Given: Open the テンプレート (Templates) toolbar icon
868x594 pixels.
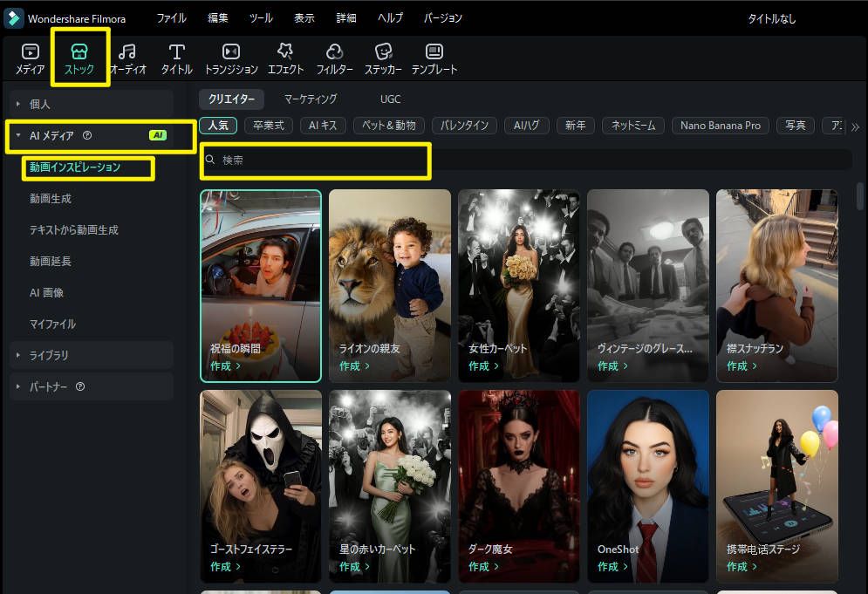Looking at the screenshot, I should click(434, 58).
